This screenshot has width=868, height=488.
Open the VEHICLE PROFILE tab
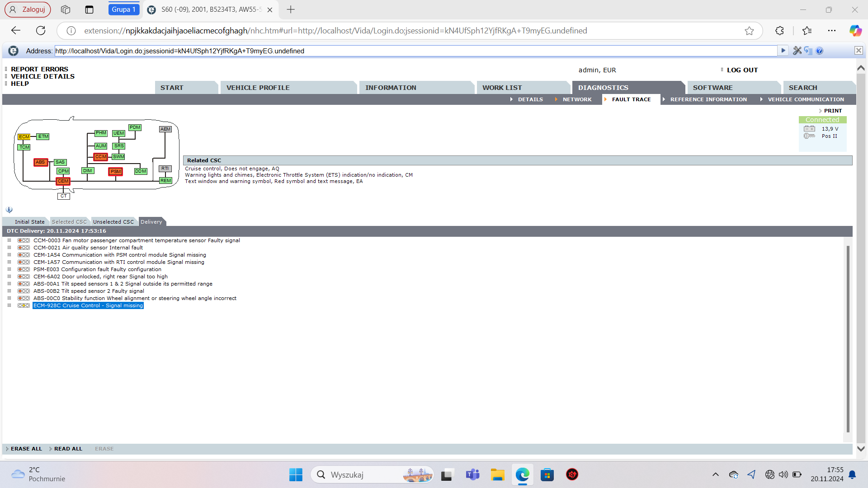pos(258,88)
